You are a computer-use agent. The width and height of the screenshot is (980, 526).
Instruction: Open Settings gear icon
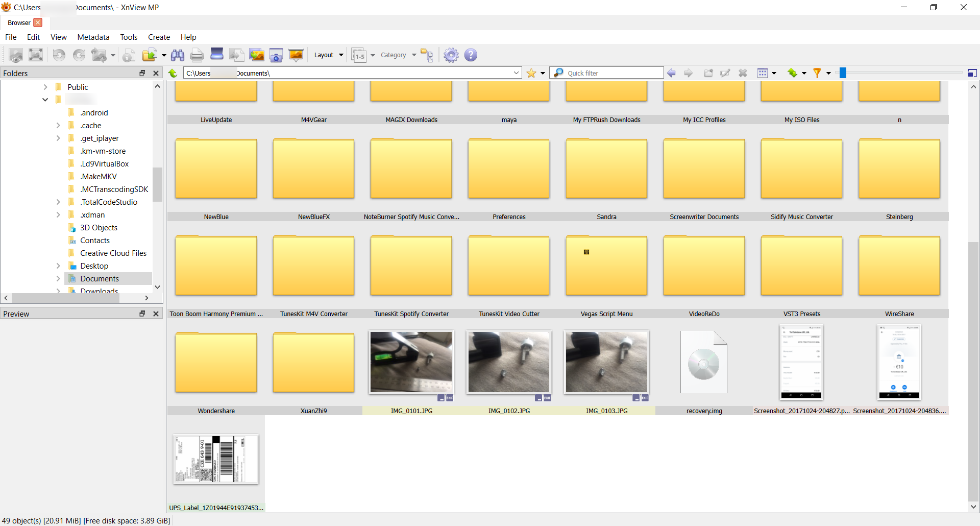[451, 55]
